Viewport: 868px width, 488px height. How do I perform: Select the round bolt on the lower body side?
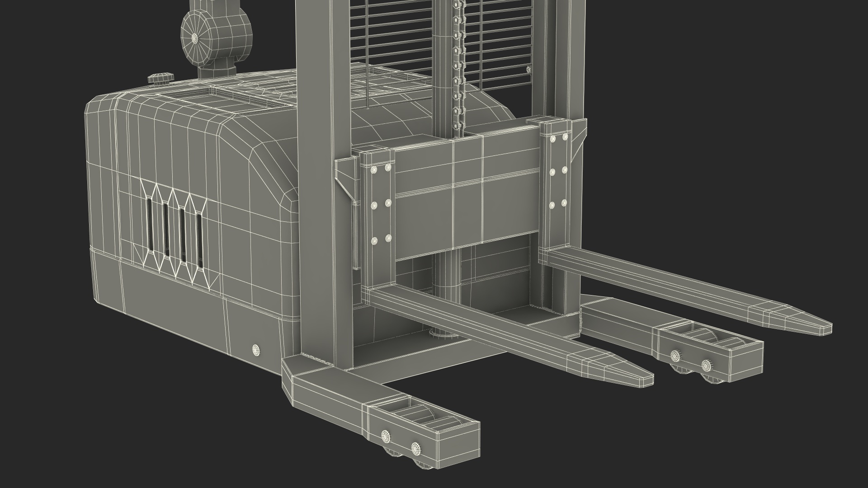pyautogui.click(x=256, y=350)
